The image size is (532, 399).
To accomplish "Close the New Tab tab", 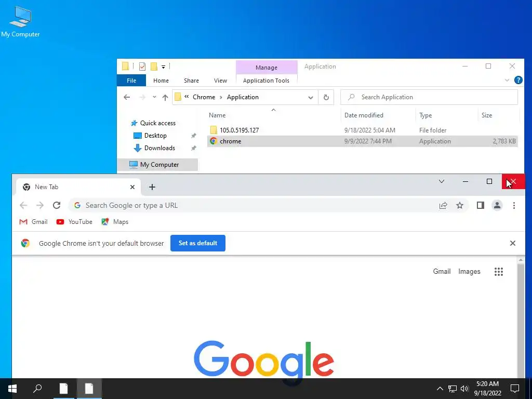I will pos(132,187).
